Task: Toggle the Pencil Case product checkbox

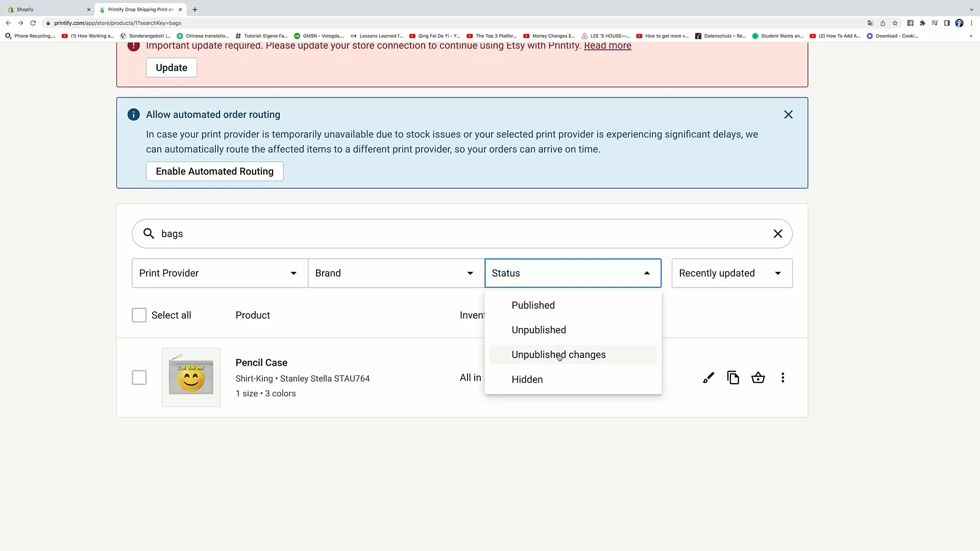Action: coord(139,378)
